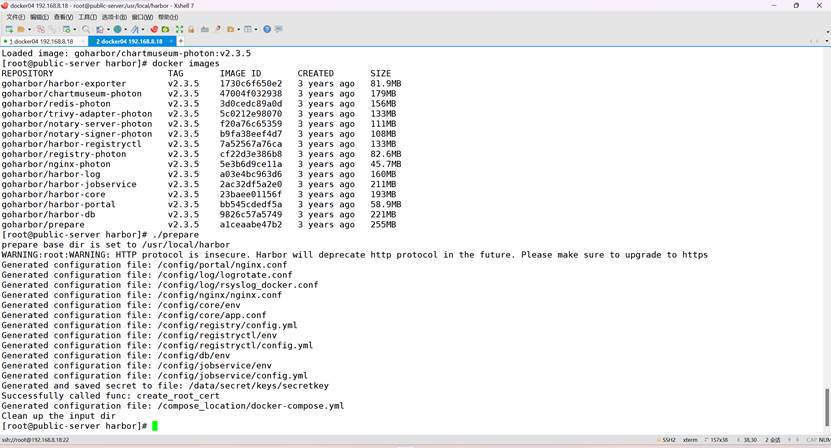
Task: Click the terminal vertical scrollbar thumb
Action: point(827,407)
